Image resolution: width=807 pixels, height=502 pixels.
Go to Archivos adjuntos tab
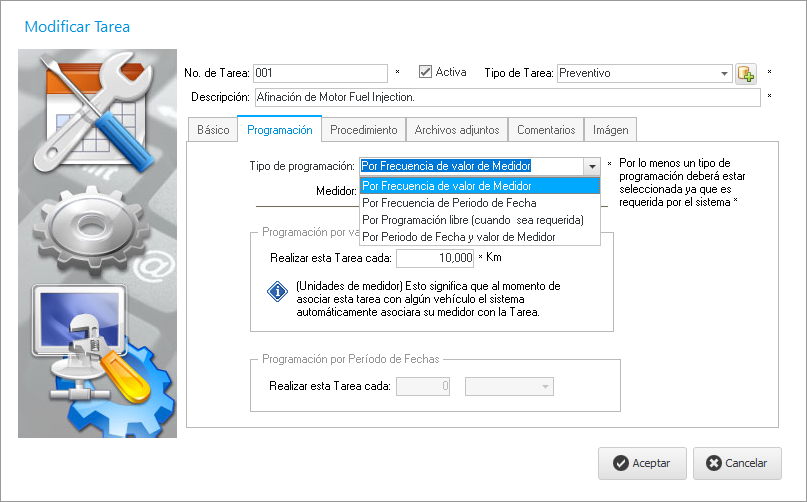[457, 130]
